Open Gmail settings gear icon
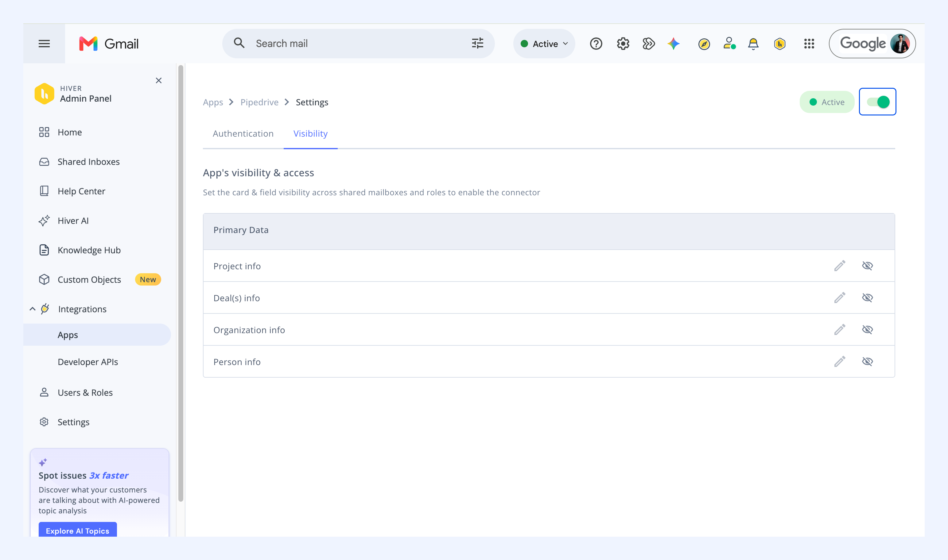Viewport: 948px width, 560px height. (623, 44)
